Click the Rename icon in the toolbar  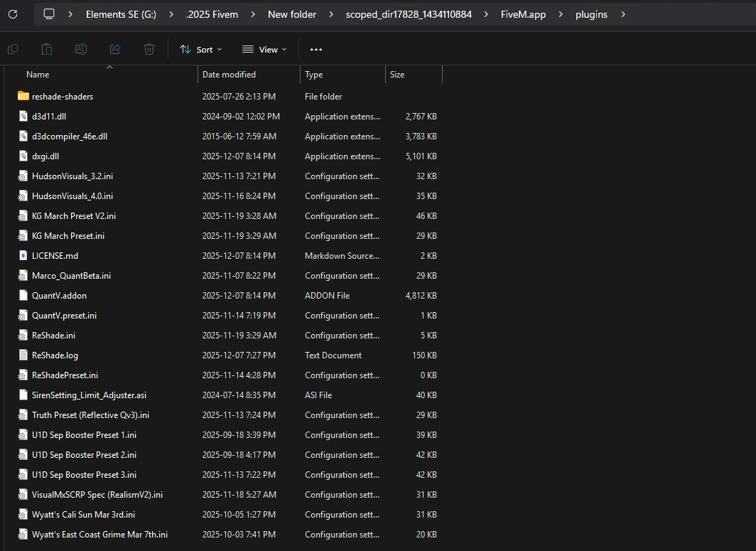[81, 49]
